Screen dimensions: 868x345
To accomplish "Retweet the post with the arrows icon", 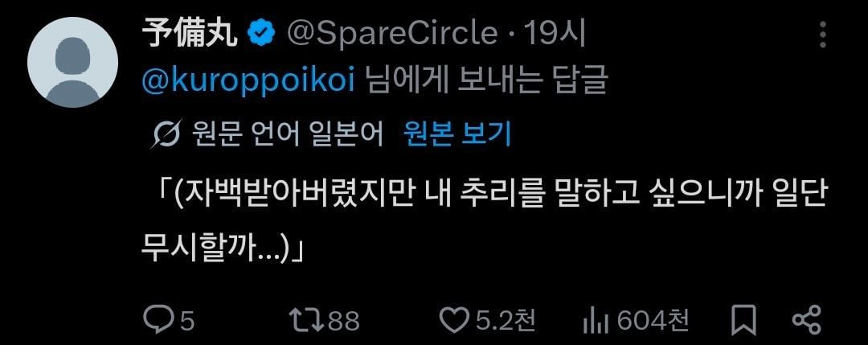I will pyautogui.click(x=307, y=320).
